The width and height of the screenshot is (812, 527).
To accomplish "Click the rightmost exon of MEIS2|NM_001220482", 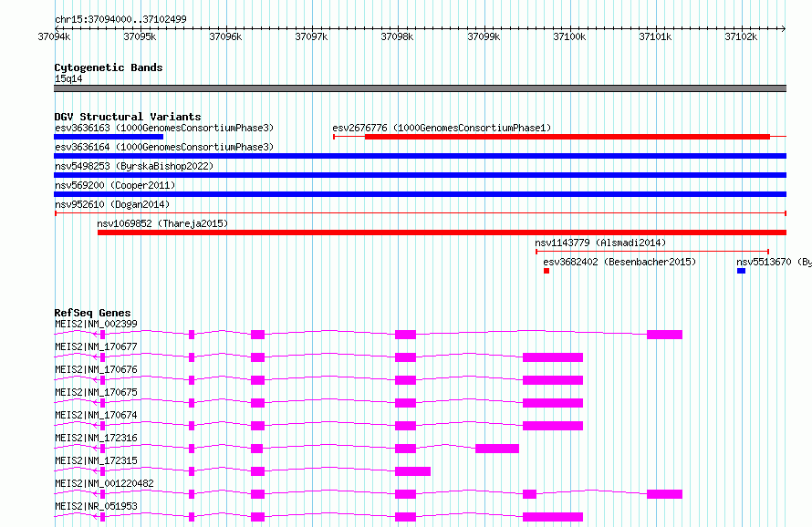I will point(664,494).
